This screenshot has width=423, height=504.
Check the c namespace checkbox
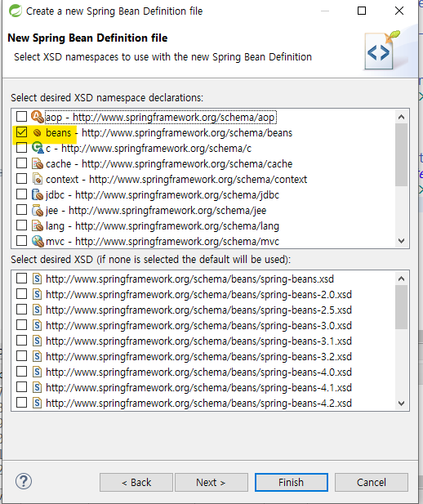21,148
